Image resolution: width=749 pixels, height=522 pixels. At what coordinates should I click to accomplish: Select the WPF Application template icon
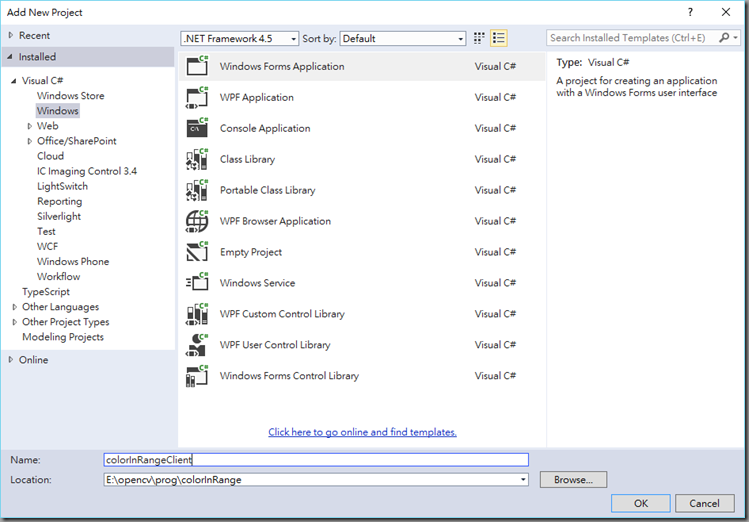coord(197,97)
